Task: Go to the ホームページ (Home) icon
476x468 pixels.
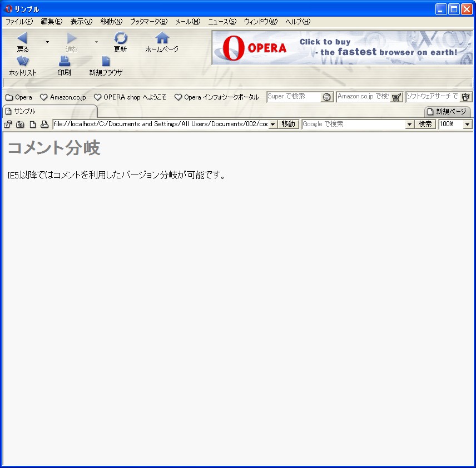Action: pyautogui.click(x=162, y=38)
